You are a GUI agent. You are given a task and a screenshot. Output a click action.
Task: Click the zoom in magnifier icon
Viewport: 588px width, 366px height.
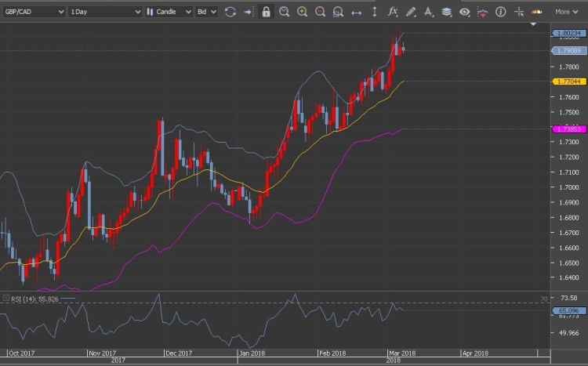302,12
